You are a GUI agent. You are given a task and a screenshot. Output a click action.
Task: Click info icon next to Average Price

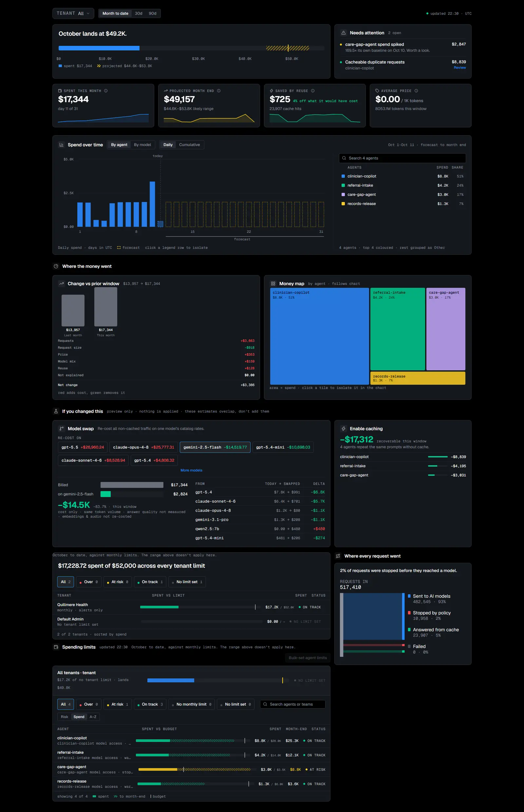[416, 91]
